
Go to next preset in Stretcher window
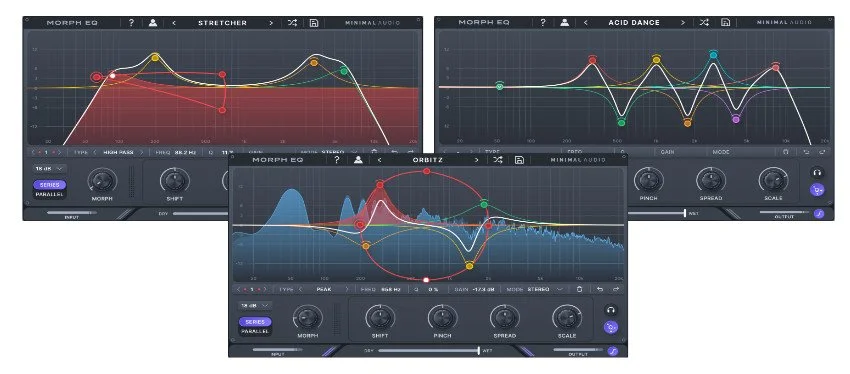tap(271, 23)
